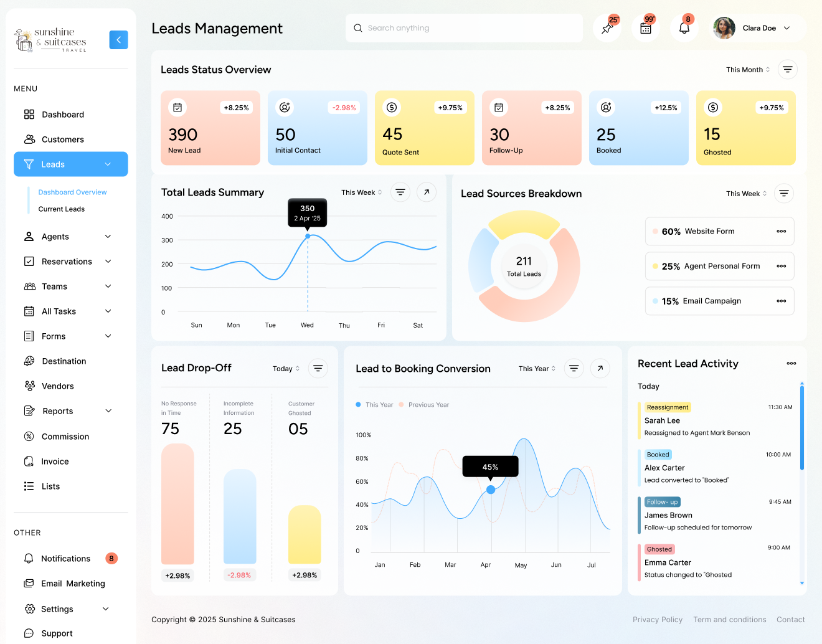Go to Dashboard in sidebar menu
Screen dimensions: 822x644
[x=62, y=115]
